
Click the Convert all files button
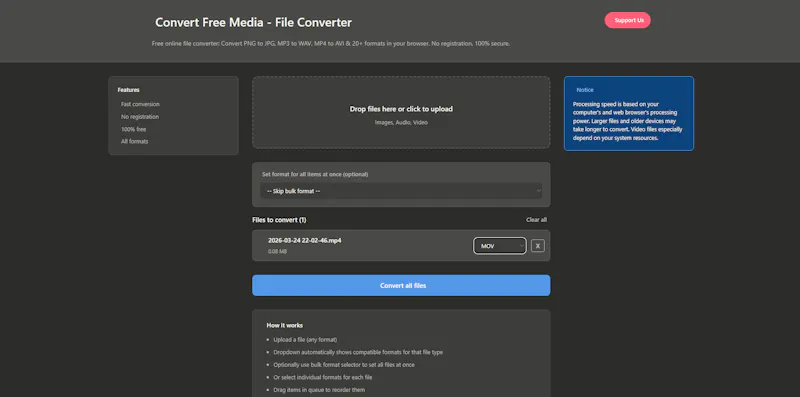(x=401, y=285)
